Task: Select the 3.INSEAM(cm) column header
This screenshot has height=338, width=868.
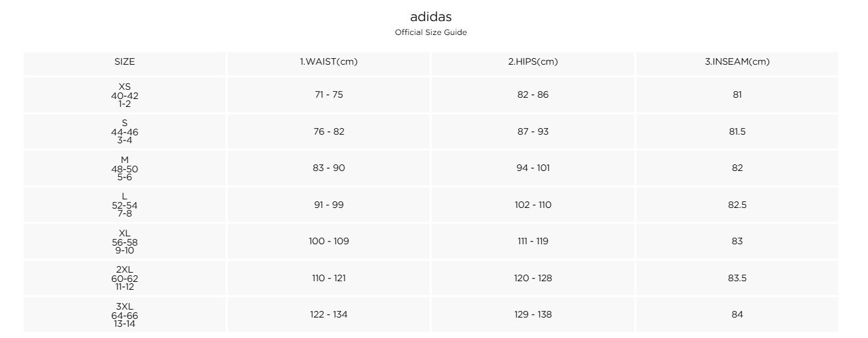Action: pyautogui.click(x=737, y=62)
